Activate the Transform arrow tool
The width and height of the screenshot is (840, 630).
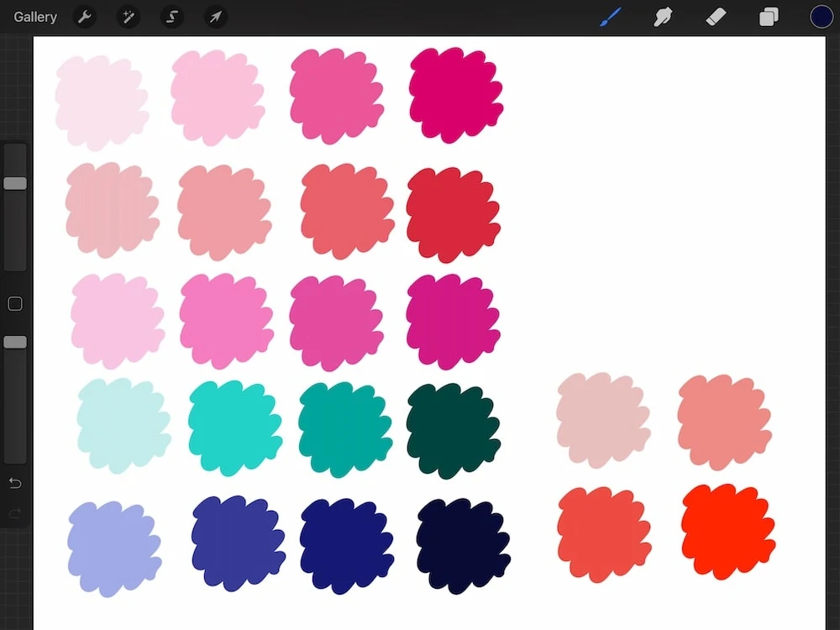click(215, 17)
